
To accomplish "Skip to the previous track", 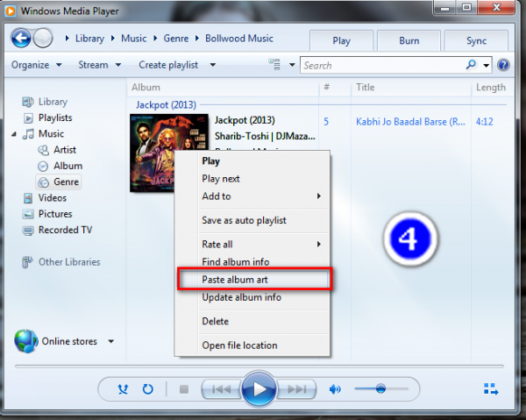I will point(222,389).
